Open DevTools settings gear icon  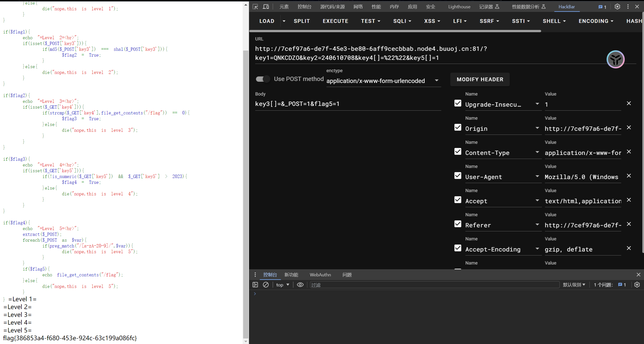click(x=617, y=7)
